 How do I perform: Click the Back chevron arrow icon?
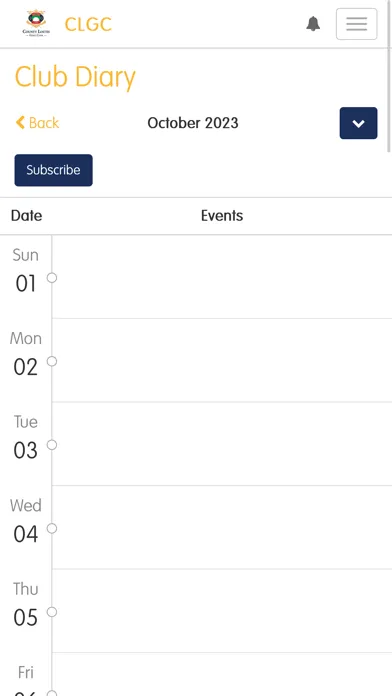point(20,123)
